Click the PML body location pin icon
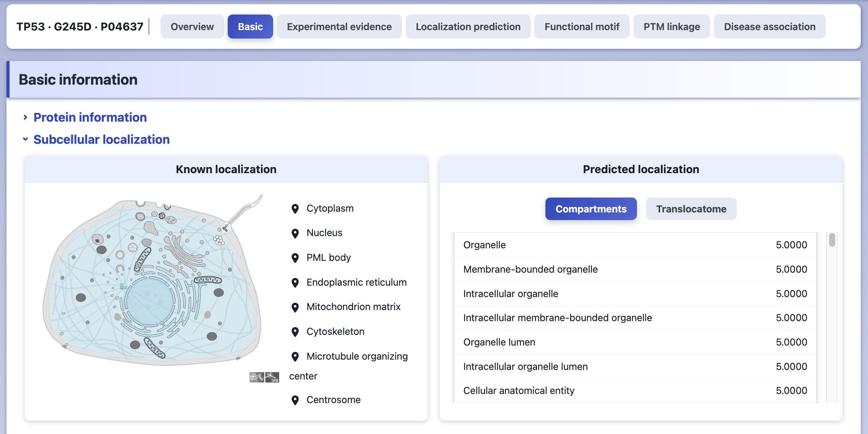 coord(295,258)
